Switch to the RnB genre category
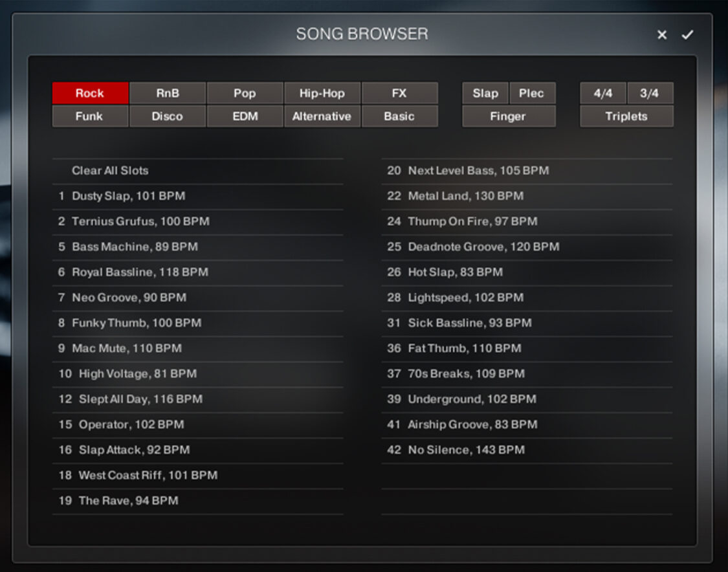Viewport: 728px width, 572px height. tap(168, 93)
